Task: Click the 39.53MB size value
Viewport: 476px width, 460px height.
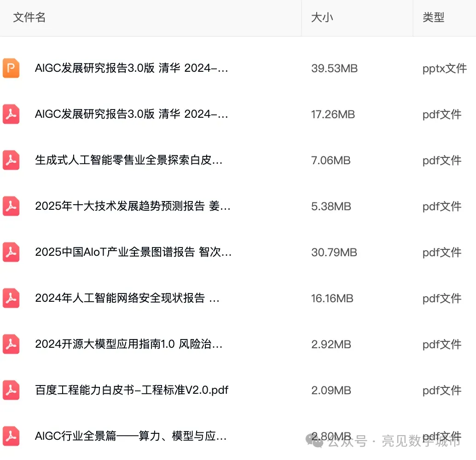Action: pos(334,68)
